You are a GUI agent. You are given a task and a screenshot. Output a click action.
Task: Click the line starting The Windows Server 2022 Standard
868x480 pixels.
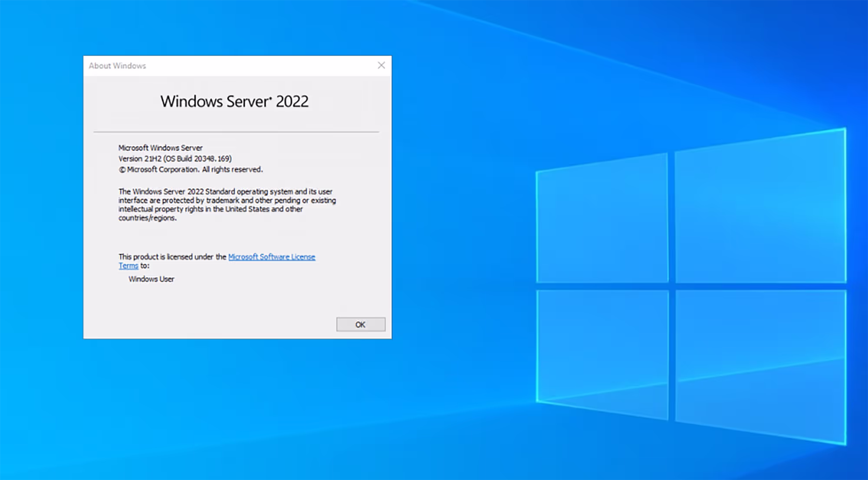[225, 192]
